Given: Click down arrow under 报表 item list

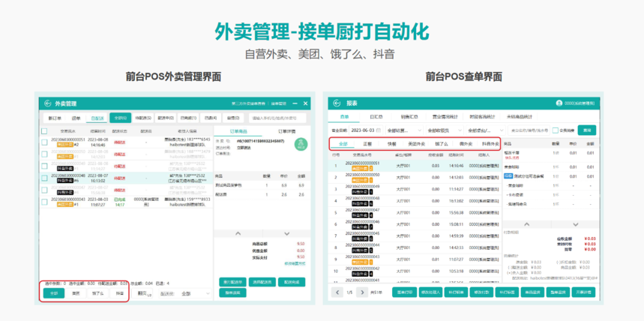Looking at the screenshot, I should click(576, 224).
